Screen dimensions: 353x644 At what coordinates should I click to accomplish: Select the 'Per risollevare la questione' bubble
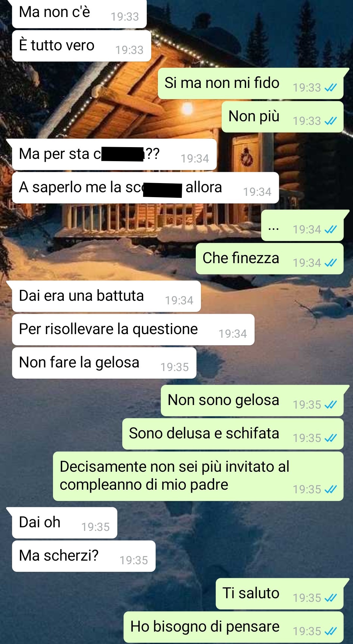click(x=133, y=330)
